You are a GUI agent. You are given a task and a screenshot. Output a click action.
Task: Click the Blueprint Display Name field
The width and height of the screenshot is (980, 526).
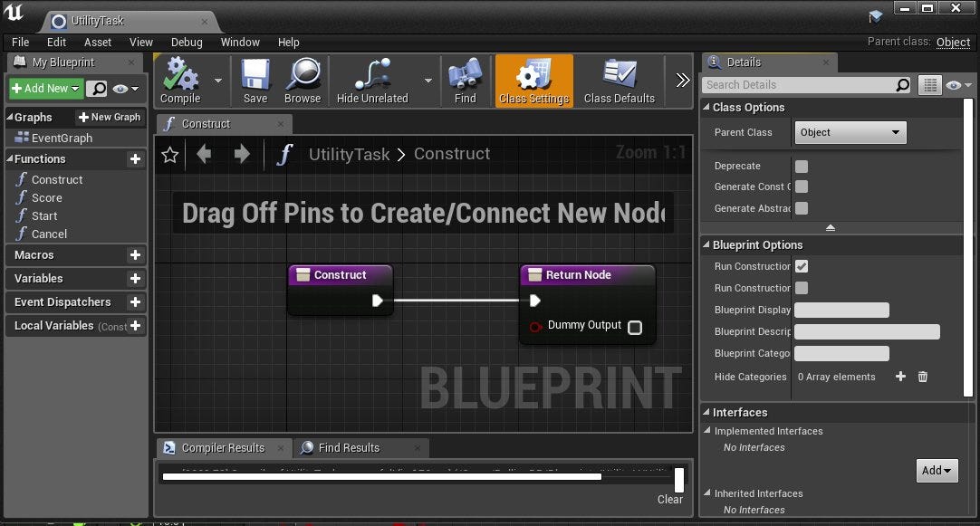tap(841, 310)
